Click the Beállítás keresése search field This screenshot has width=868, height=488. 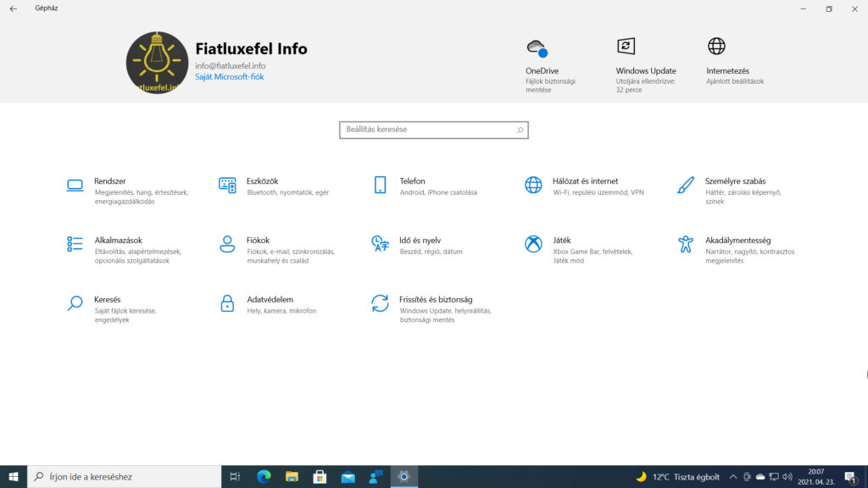click(x=433, y=130)
